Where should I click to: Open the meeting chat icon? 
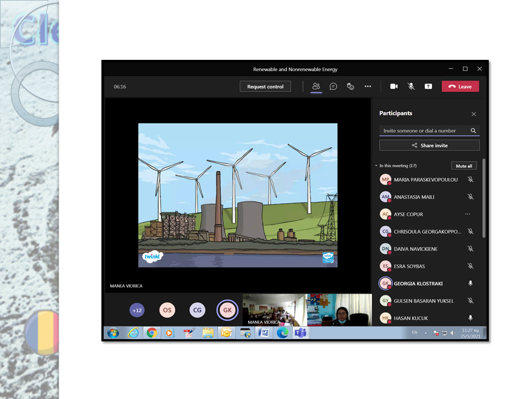[333, 86]
